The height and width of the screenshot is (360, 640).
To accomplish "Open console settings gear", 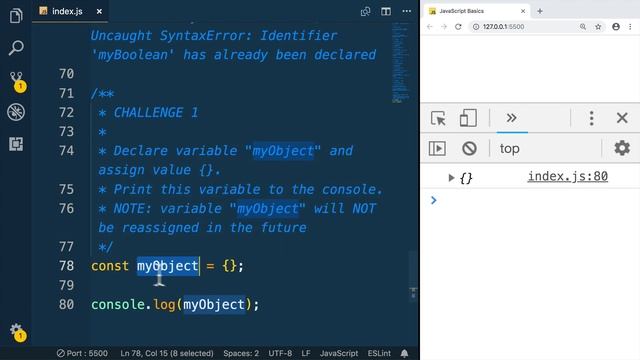I will click(622, 148).
